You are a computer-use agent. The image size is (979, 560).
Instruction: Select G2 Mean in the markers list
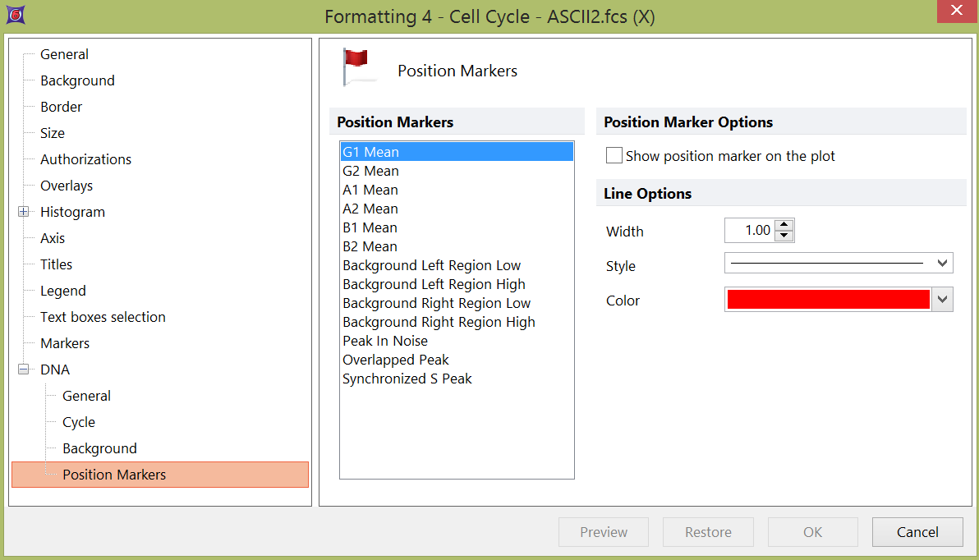[371, 171]
